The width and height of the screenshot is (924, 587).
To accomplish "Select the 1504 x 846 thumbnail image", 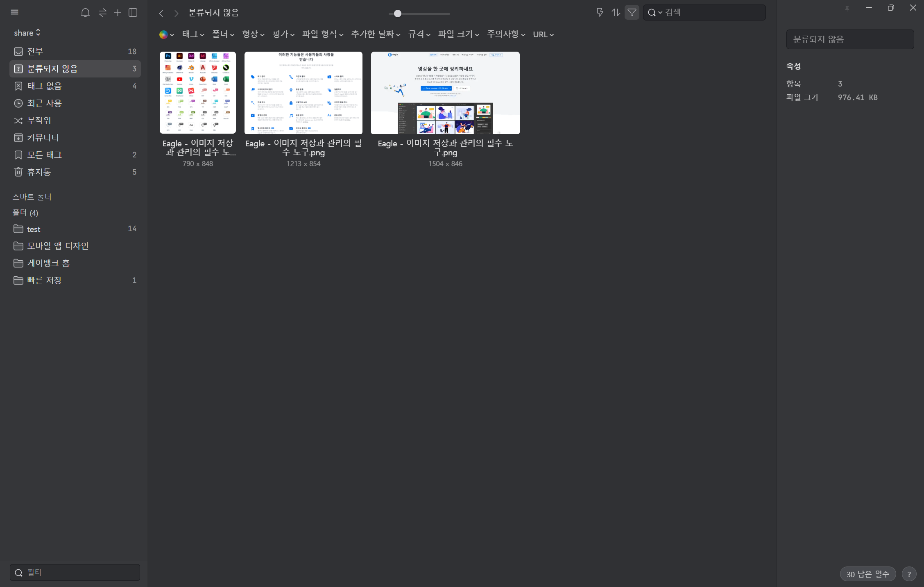I will [x=445, y=93].
